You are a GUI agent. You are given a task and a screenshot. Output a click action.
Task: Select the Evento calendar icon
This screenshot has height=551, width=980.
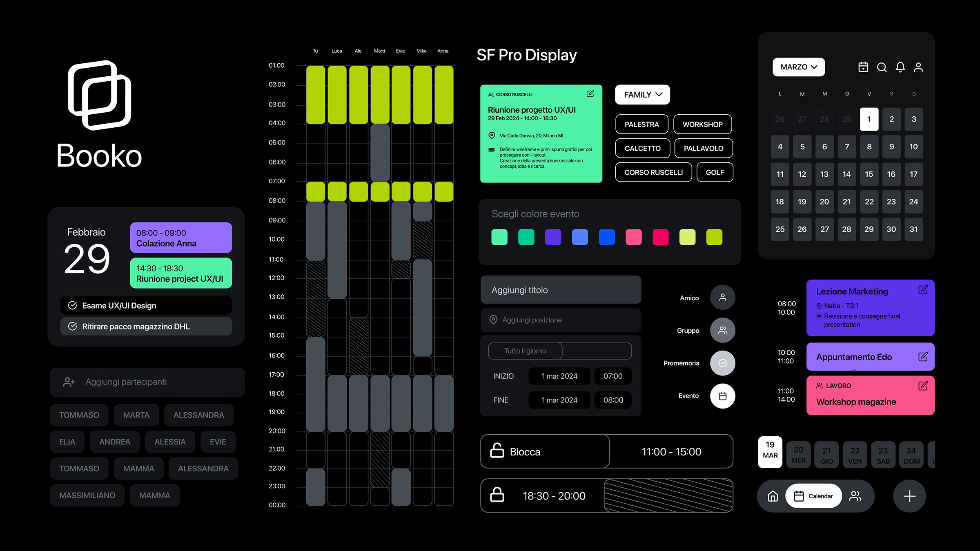point(723,396)
